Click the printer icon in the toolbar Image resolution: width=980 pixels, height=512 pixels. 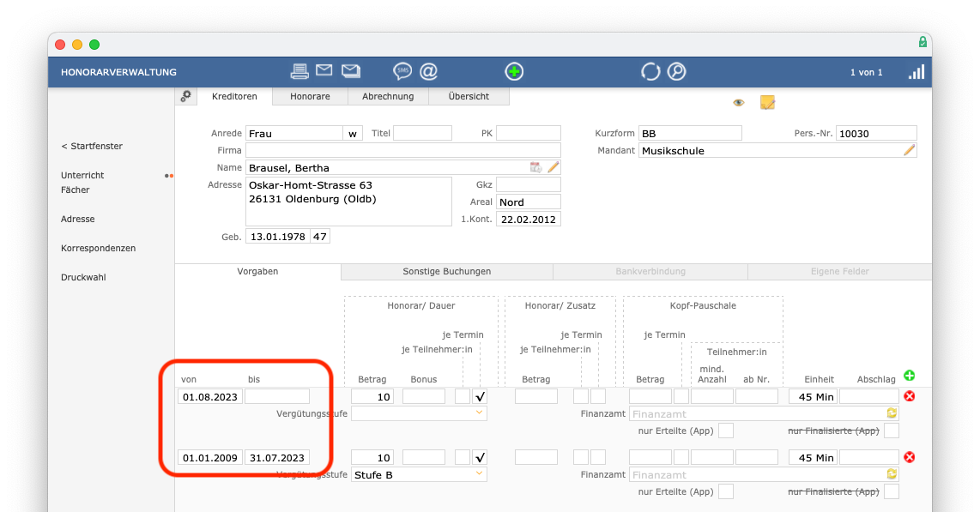(x=299, y=71)
